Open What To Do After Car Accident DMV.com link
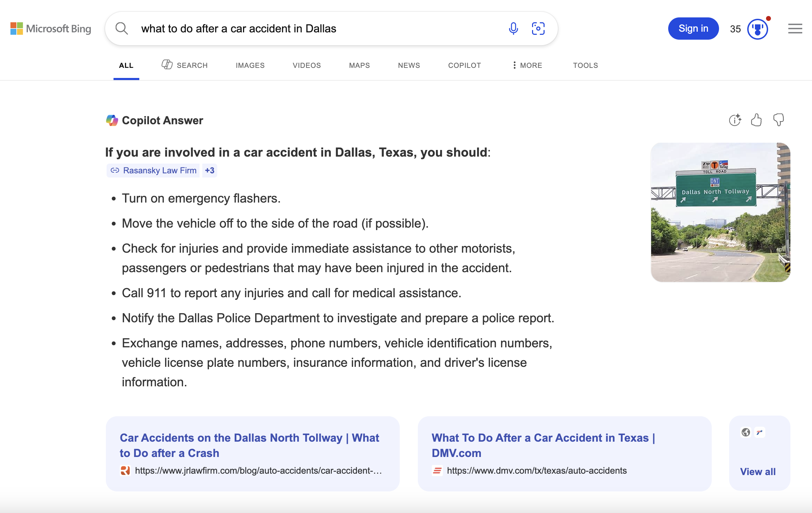 [543, 445]
